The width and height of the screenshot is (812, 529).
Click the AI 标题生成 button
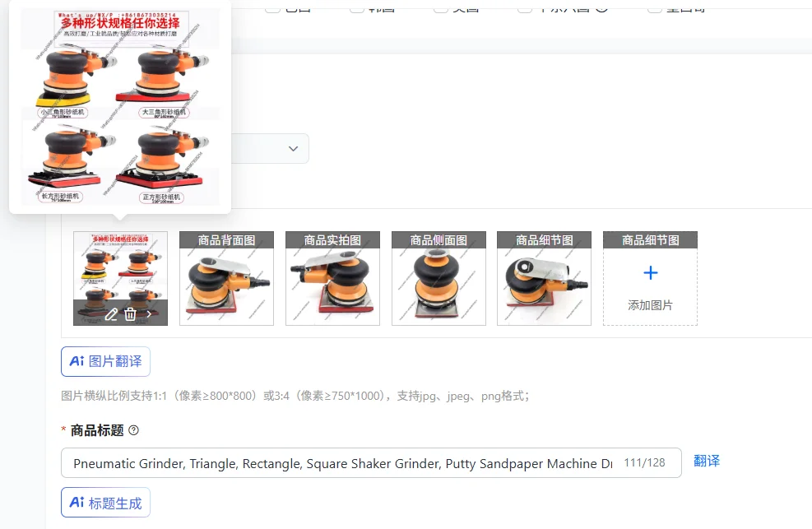(105, 503)
